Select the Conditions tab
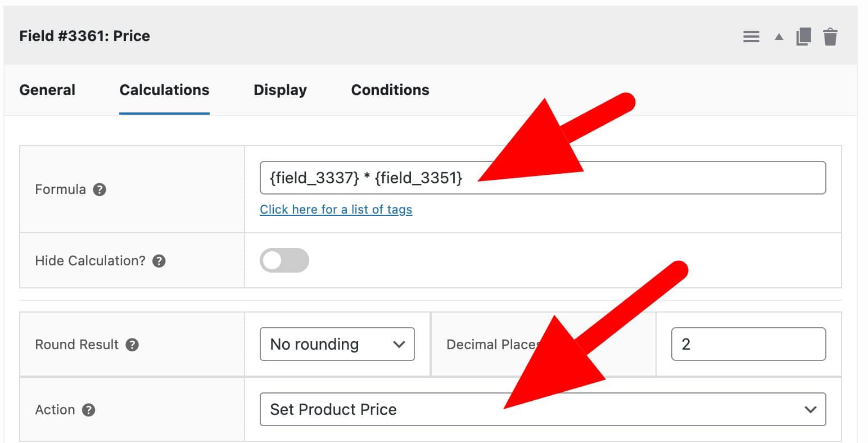The width and height of the screenshot is (868, 443). pyautogui.click(x=390, y=90)
